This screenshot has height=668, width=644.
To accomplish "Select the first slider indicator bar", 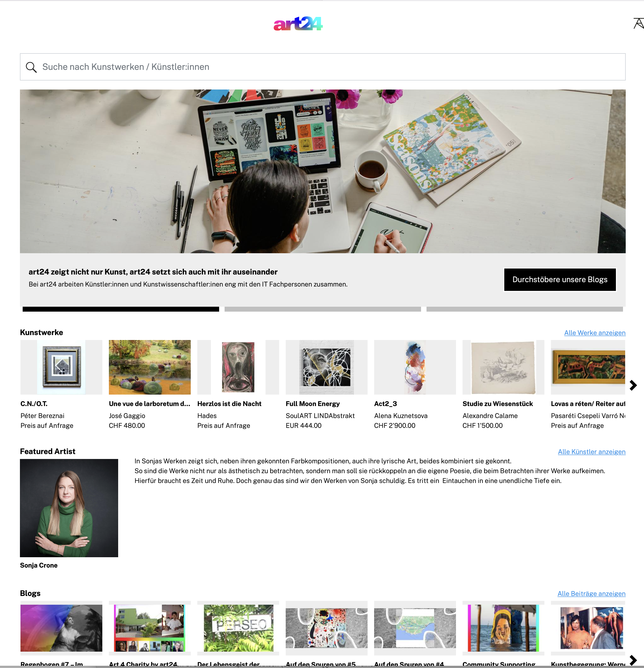I will coord(121,309).
